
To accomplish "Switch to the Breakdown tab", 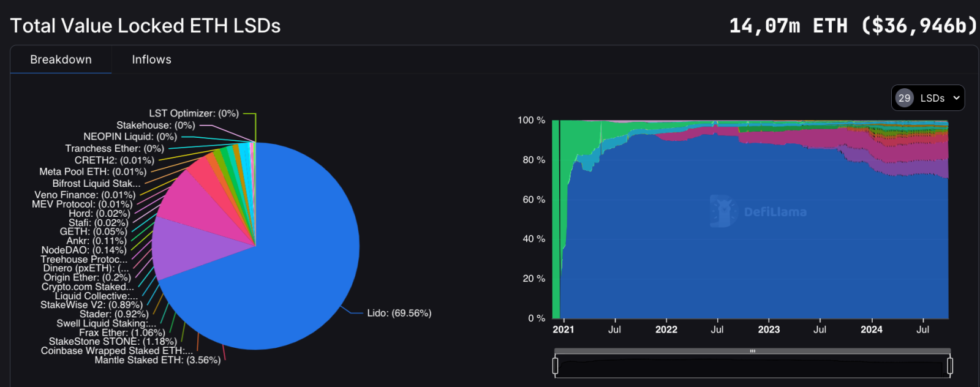I will point(61,59).
